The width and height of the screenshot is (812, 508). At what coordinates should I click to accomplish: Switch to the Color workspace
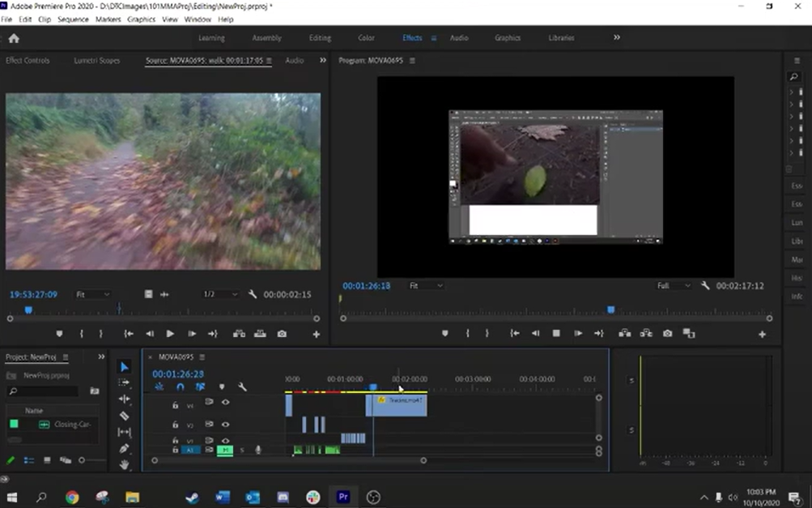(366, 38)
